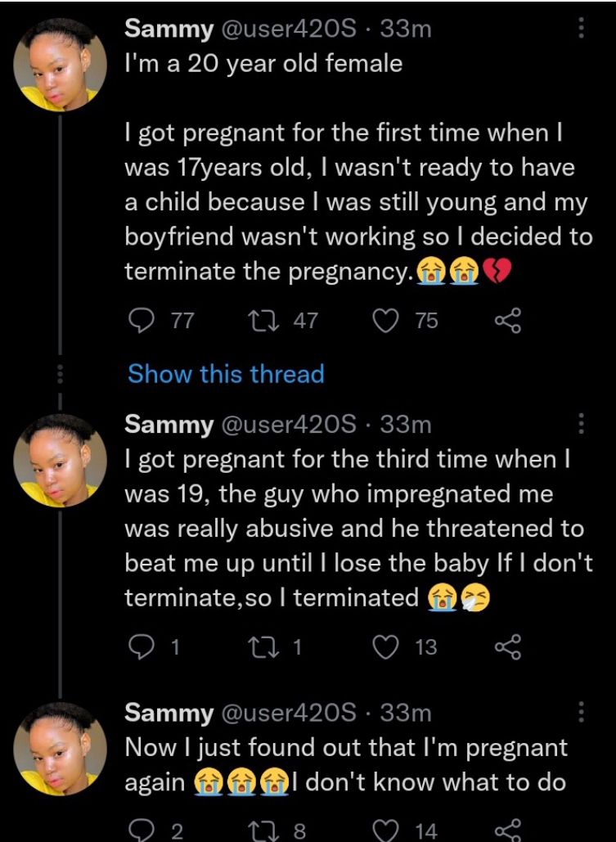Reply to the first tweet with 77 replies
The width and height of the screenshot is (616, 842).
pyautogui.click(x=142, y=321)
